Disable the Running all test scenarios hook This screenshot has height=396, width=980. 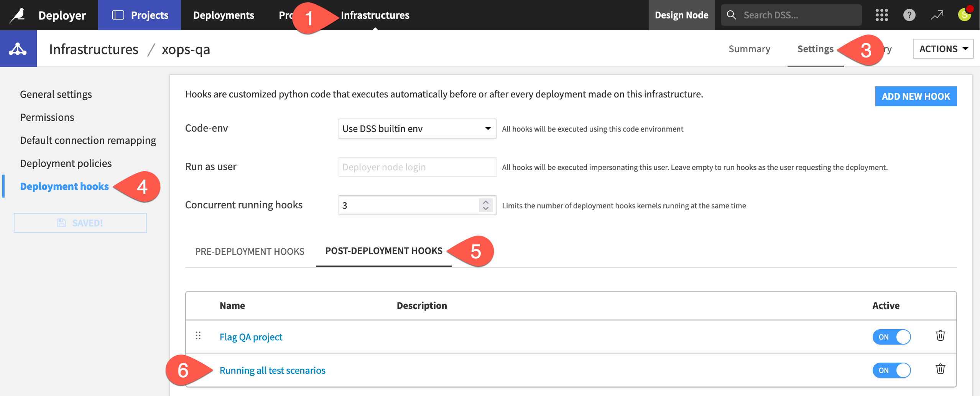(x=892, y=370)
